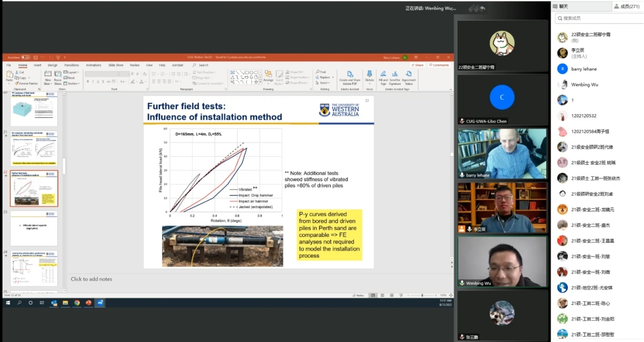Expand the Select dropdown in Editing group
Viewport: 644px width, 342px height.
[324, 83]
